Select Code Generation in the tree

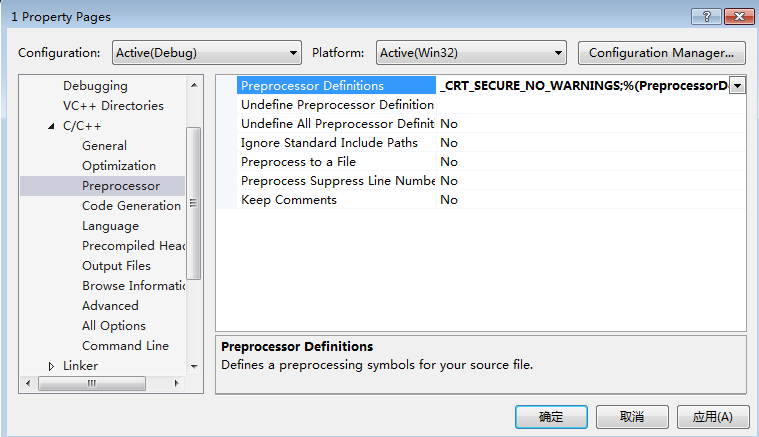131,206
